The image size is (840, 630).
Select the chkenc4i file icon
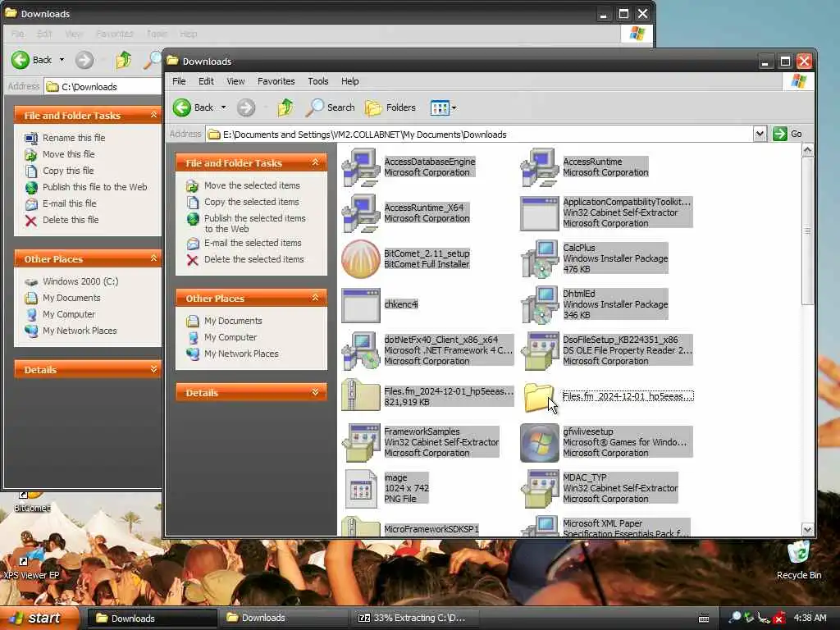[x=361, y=305]
